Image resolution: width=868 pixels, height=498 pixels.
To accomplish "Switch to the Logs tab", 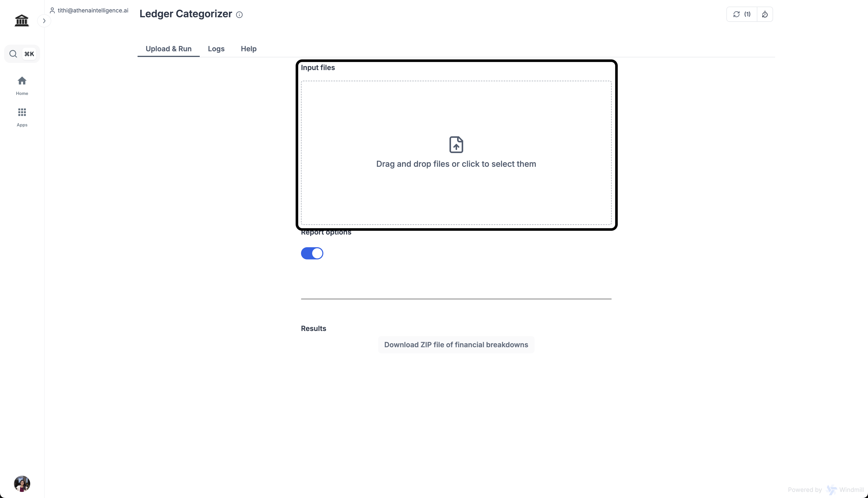I will point(216,48).
